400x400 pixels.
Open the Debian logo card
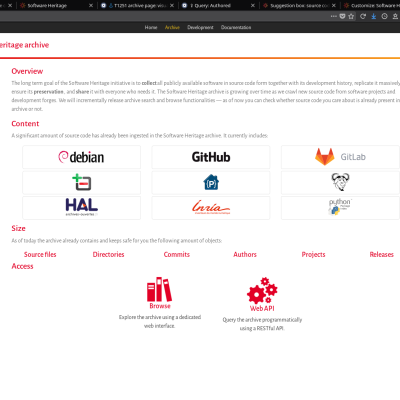point(81,157)
